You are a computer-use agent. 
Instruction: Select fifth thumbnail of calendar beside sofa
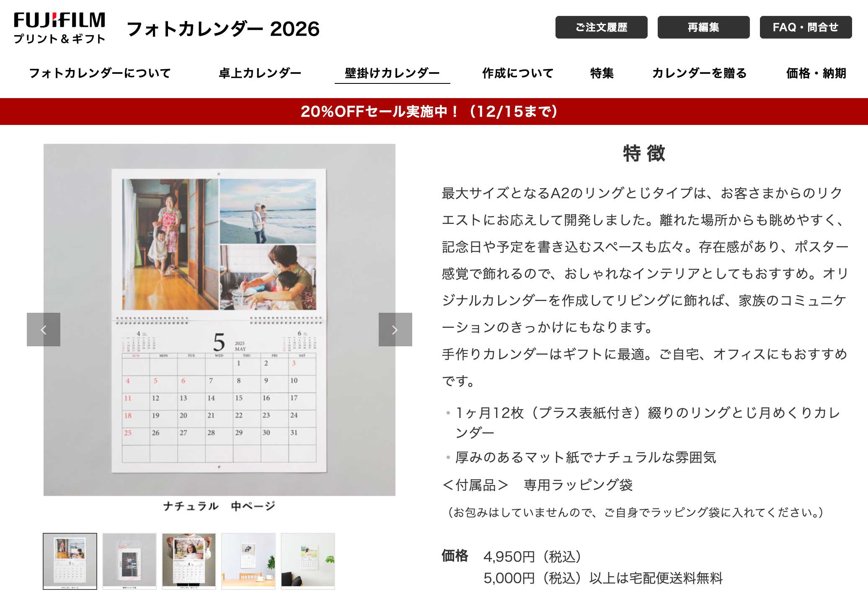308,561
